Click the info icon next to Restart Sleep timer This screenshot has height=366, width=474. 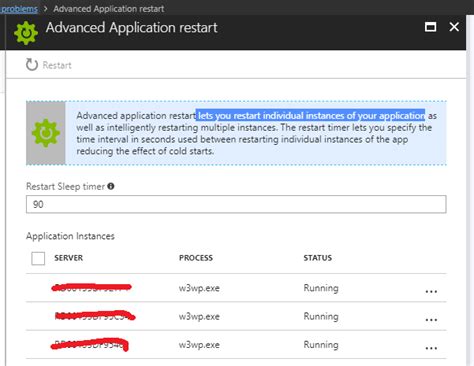tap(111, 186)
